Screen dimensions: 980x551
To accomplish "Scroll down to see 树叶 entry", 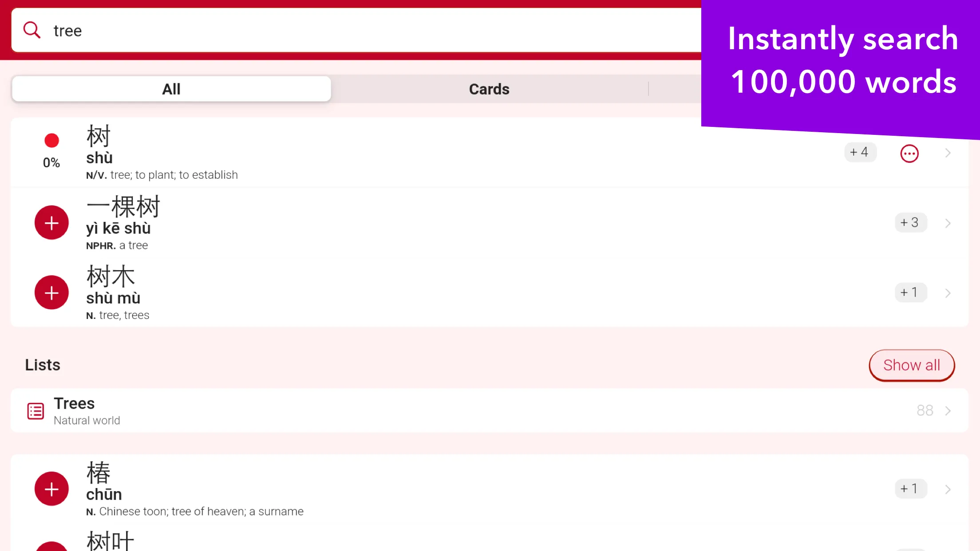I will (x=110, y=540).
